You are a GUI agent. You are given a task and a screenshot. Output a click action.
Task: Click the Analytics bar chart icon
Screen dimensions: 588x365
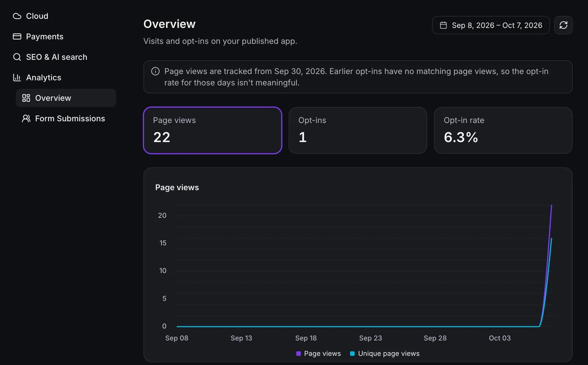17,78
